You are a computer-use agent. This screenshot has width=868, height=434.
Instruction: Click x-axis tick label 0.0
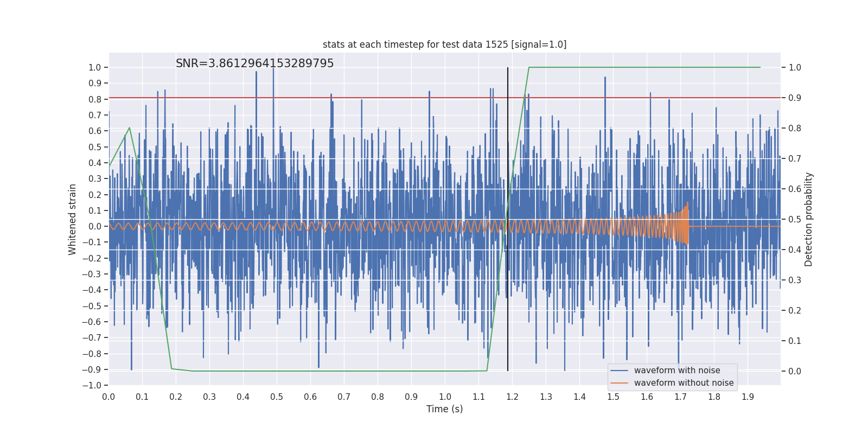(x=108, y=397)
